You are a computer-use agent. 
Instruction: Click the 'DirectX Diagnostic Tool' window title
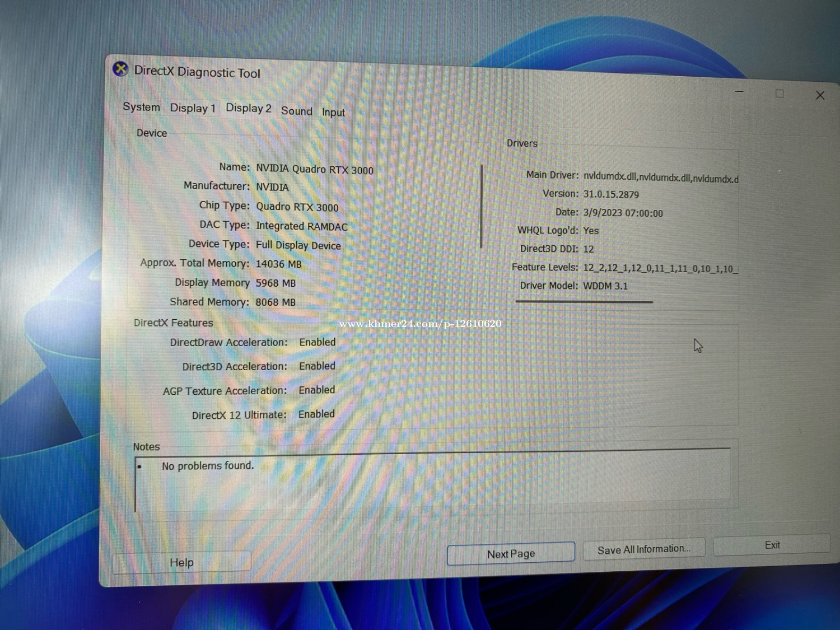(197, 72)
